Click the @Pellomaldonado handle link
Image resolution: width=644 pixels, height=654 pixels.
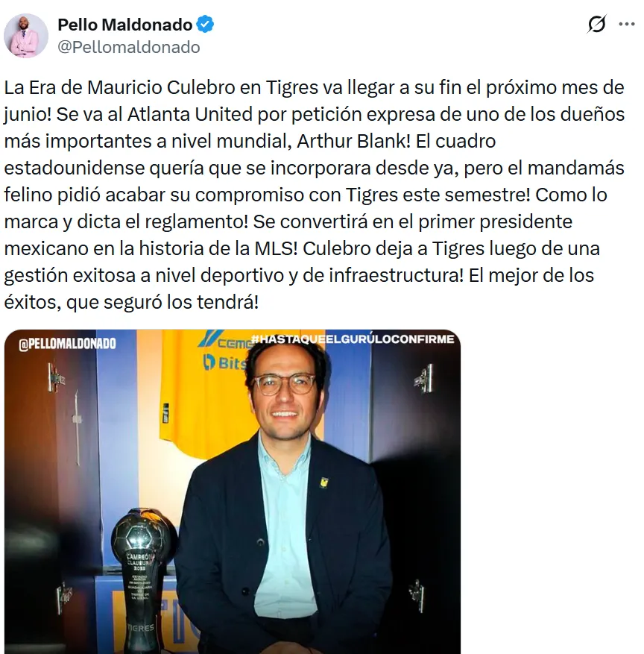[129, 47]
